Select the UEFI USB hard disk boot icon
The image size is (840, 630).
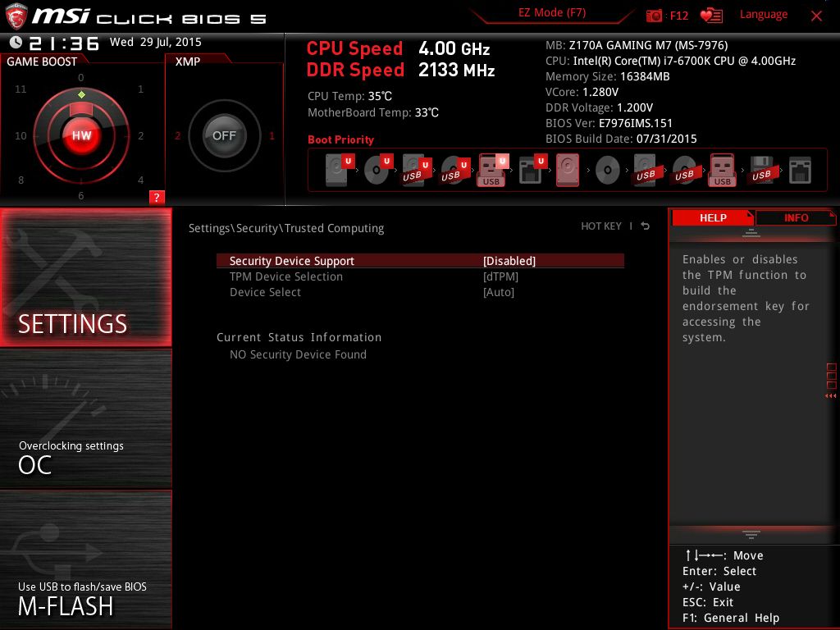pyautogui.click(x=417, y=170)
